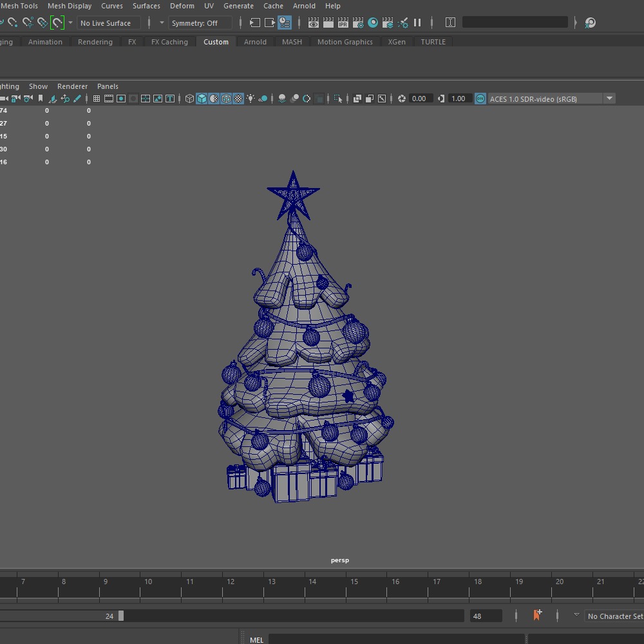This screenshot has width=644, height=644.
Task: Click the image plane icon
Action: click(x=53, y=99)
